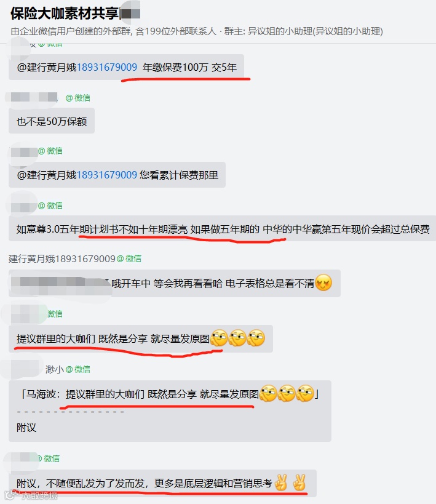Image resolution: width=436 pixels, height=504 pixels.
Task: Click the reply text 附议 under the dashed line
Action: coord(26,428)
